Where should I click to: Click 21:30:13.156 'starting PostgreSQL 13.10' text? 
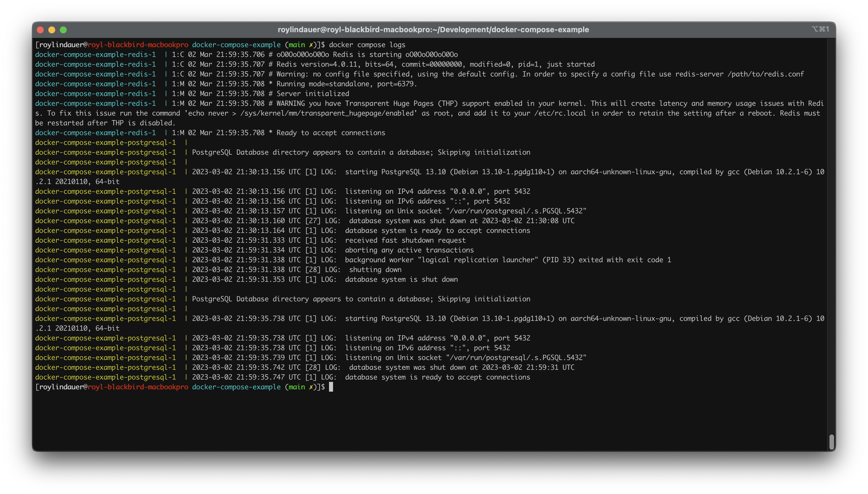[x=395, y=172]
